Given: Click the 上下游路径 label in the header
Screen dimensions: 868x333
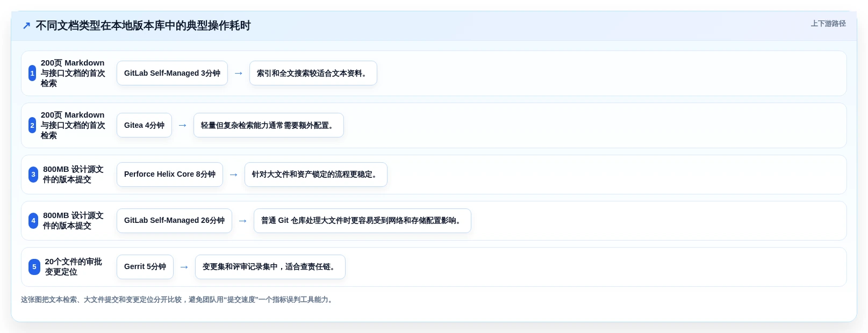Looking at the screenshot, I should coord(828,24).
